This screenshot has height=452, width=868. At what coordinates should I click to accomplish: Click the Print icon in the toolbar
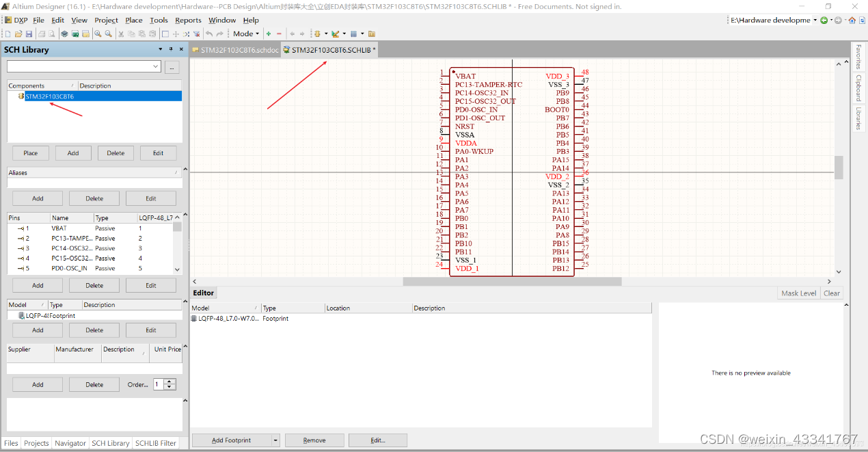coord(42,34)
